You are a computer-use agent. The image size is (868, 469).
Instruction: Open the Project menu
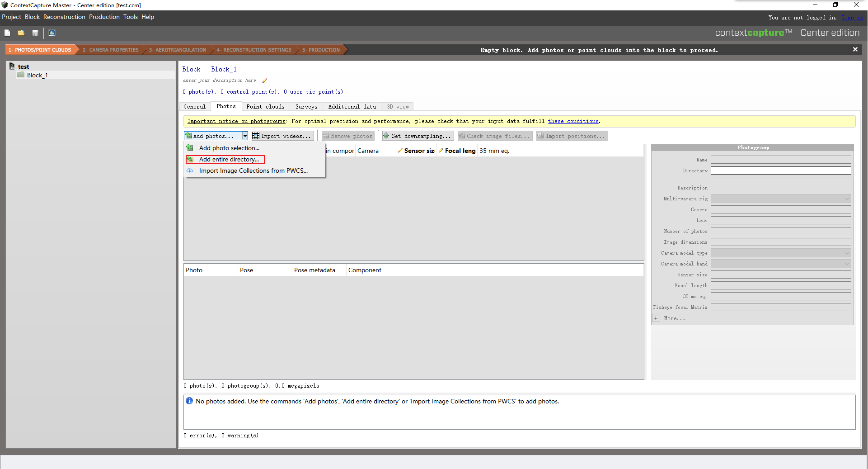click(x=11, y=17)
